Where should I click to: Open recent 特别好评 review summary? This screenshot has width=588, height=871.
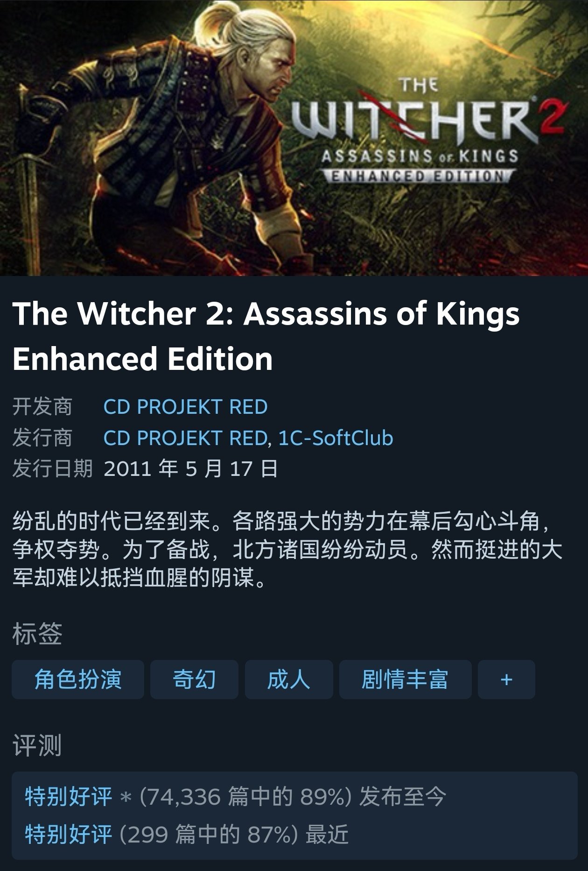[69, 834]
